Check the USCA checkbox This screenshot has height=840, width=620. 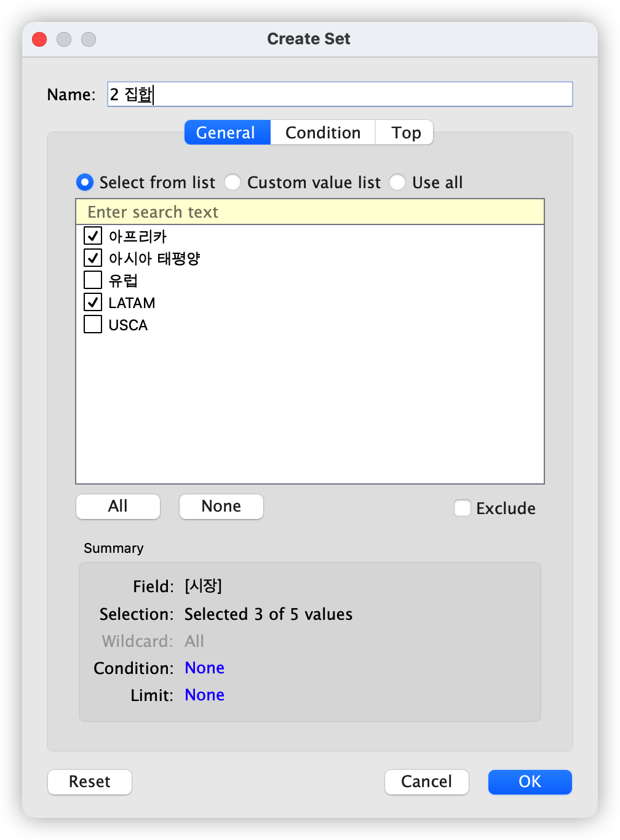tap(93, 324)
